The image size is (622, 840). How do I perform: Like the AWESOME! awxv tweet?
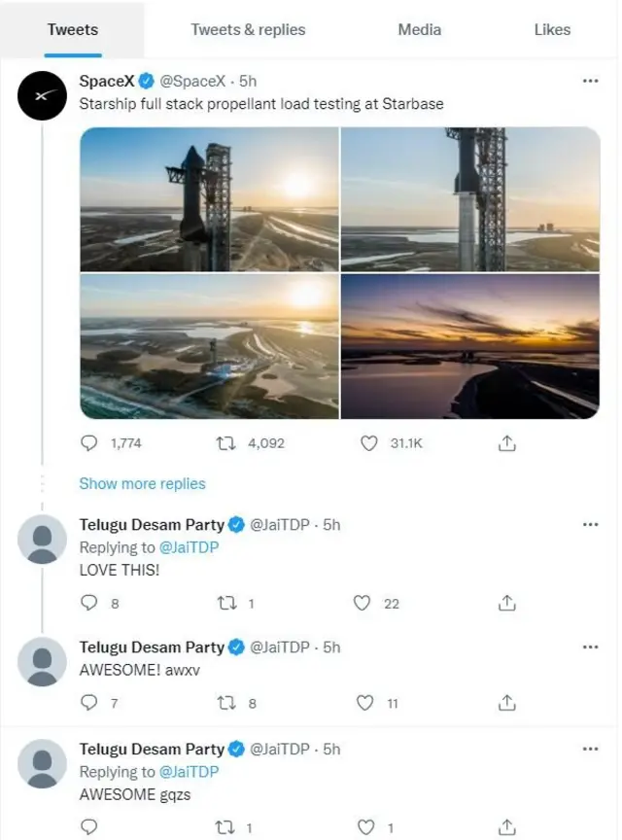[365, 703]
